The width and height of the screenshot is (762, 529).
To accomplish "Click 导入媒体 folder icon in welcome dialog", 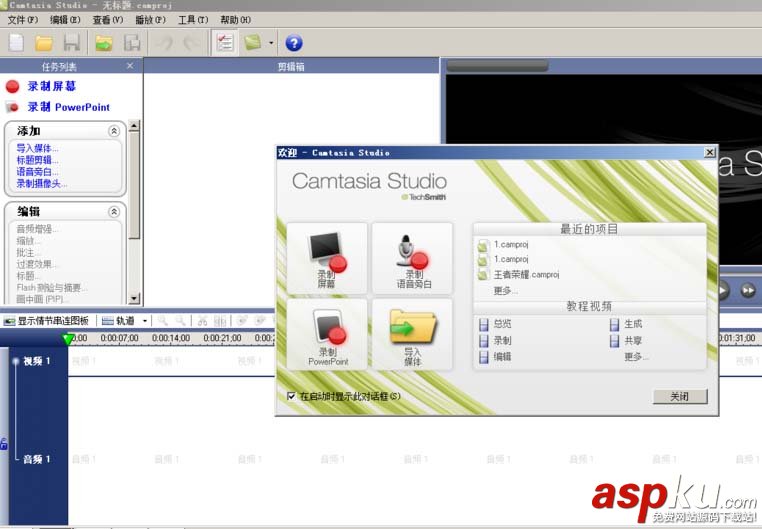I will click(413, 335).
